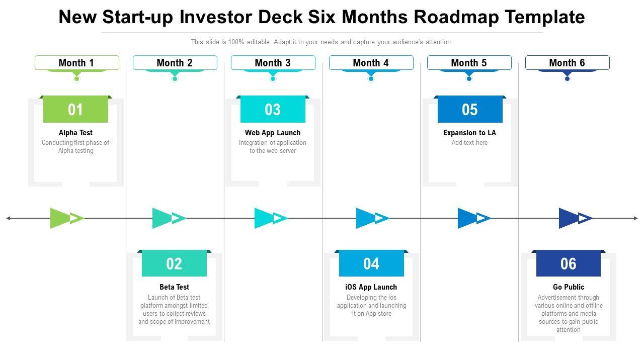The width and height of the screenshot is (644, 362).
Task: Click the left arrowhead of the timeline
Action: 9,218
